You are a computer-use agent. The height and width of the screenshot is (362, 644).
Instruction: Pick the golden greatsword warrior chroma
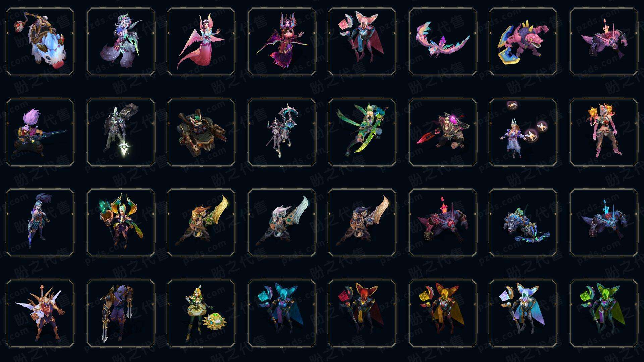pyautogui.click(x=201, y=223)
